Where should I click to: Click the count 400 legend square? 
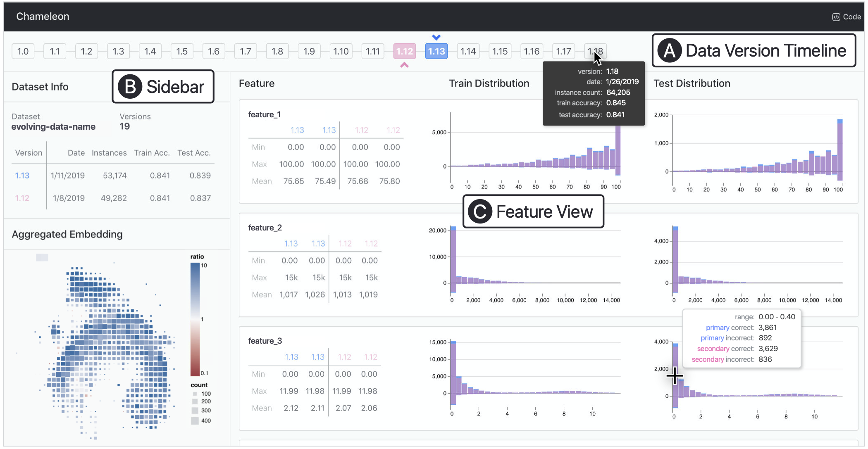[x=195, y=421]
